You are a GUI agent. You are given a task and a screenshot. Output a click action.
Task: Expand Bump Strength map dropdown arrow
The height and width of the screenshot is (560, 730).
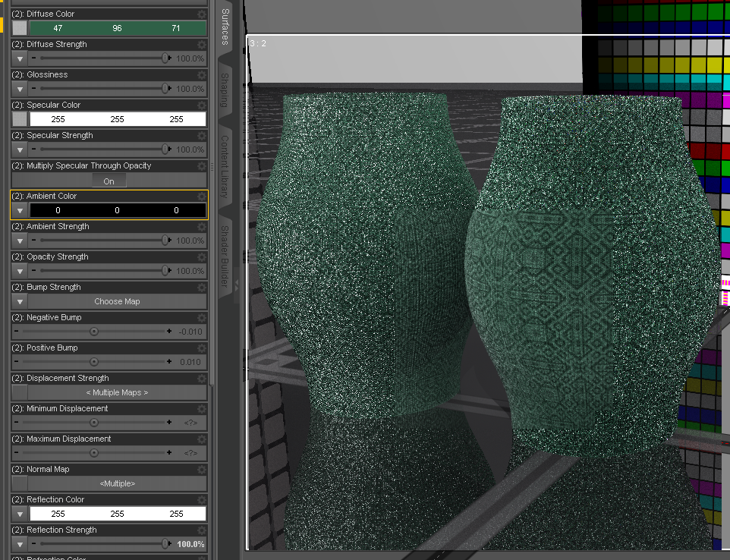20,301
